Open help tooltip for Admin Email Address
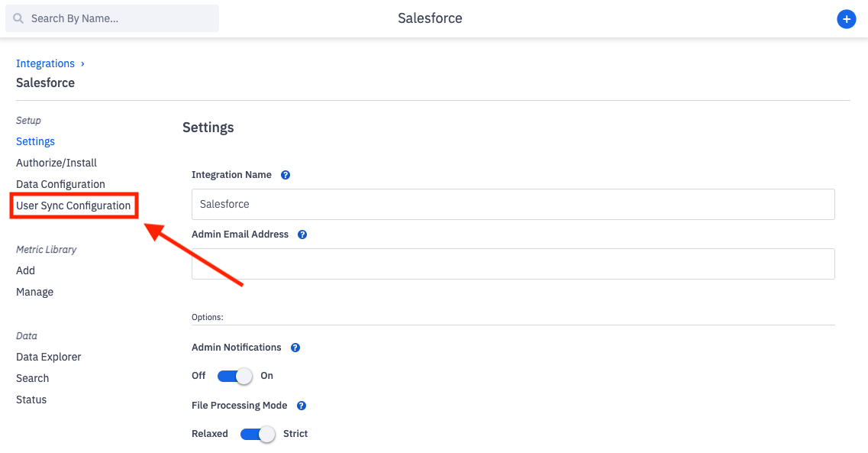Screen dimensions: 868x453 pyautogui.click(x=302, y=235)
